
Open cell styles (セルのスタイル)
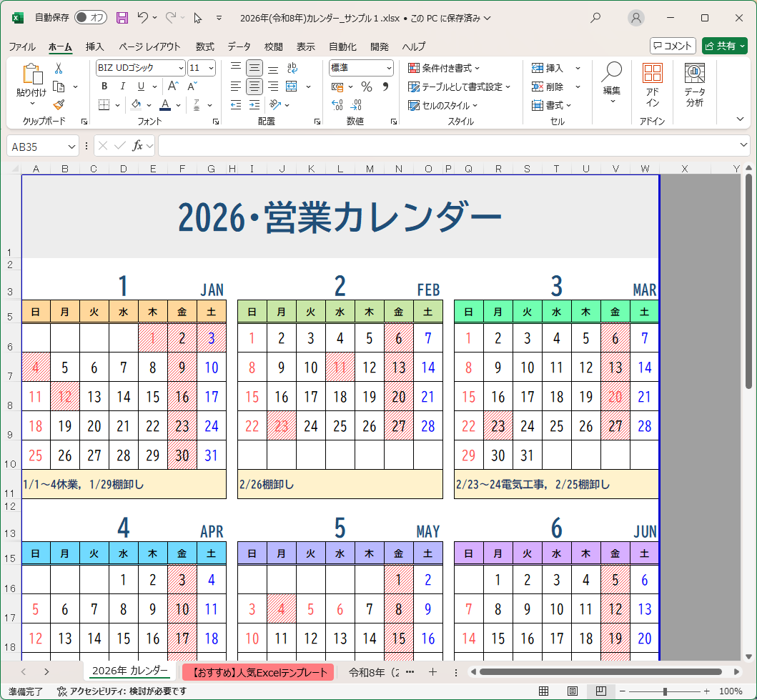pos(447,105)
